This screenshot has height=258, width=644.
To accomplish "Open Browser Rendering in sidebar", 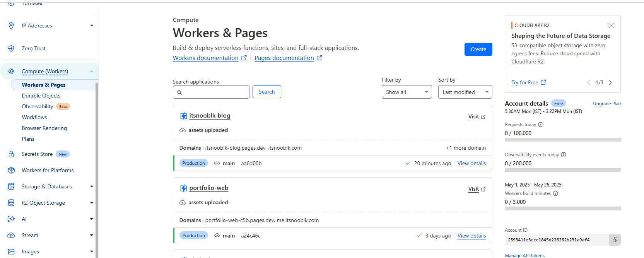I will (x=44, y=128).
